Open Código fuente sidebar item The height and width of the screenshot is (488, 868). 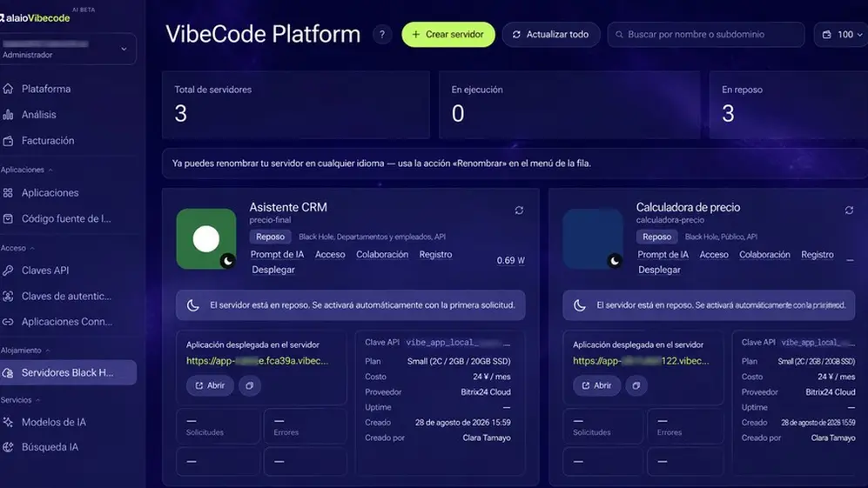click(x=66, y=218)
